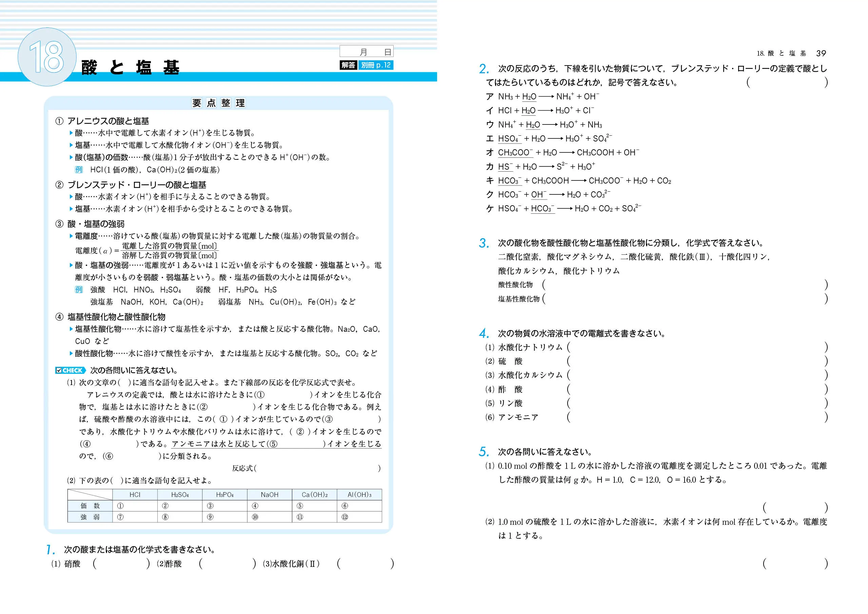Image resolution: width=868 pixels, height=614 pixels.
Task: Select option キ HCO₃⁻ + CH₃COOH reaction
Action: coord(578,180)
